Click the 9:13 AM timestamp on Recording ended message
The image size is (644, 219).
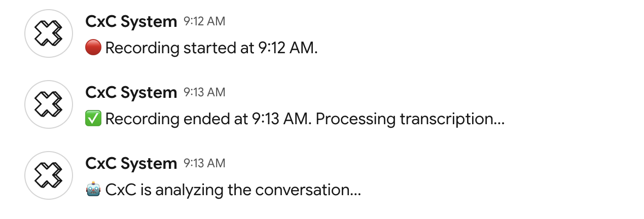pyautogui.click(x=204, y=92)
